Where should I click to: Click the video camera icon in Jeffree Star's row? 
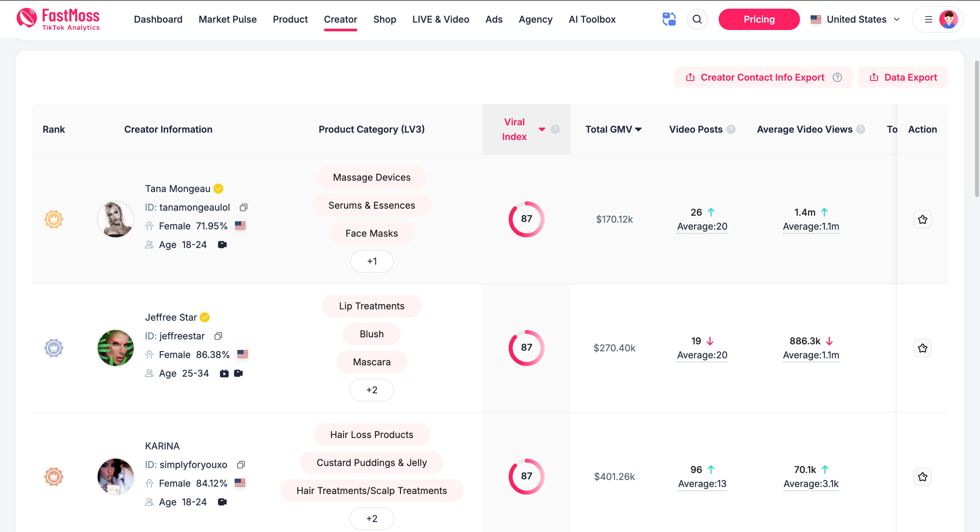239,373
